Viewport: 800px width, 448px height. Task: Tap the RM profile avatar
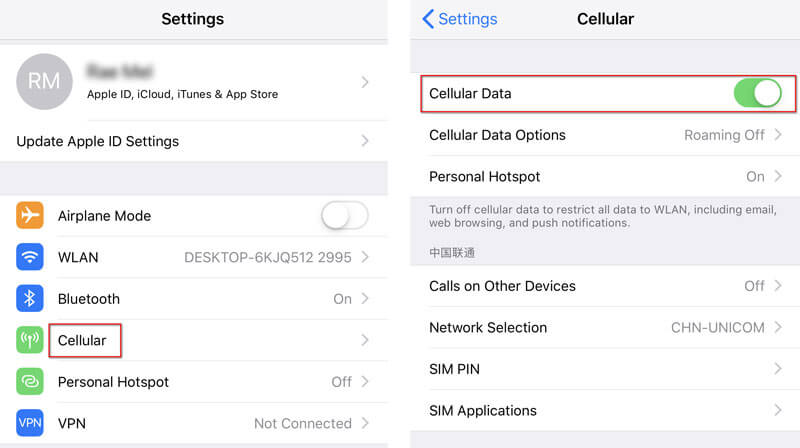(44, 82)
